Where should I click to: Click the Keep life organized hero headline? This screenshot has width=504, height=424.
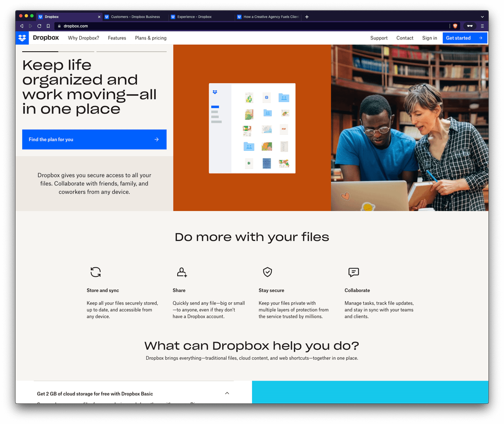[89, 87]
